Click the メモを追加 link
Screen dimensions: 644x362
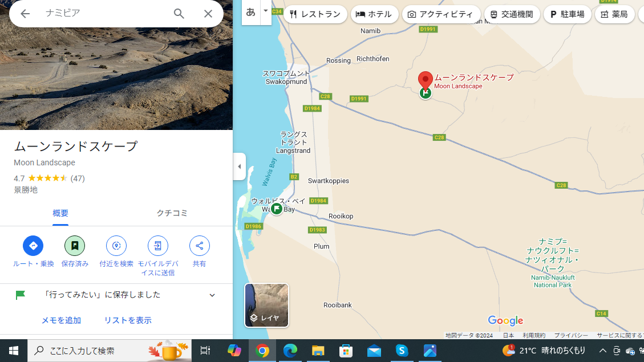click(61, 320)
